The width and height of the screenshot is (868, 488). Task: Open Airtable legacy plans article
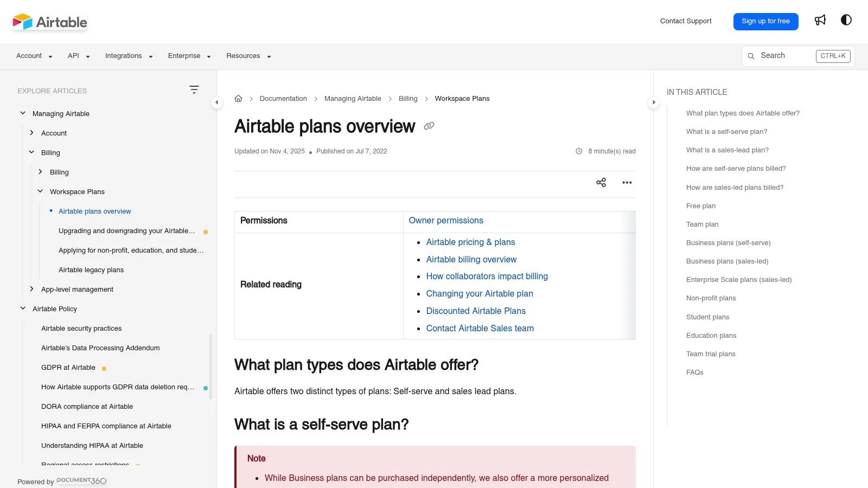[91, 270]
